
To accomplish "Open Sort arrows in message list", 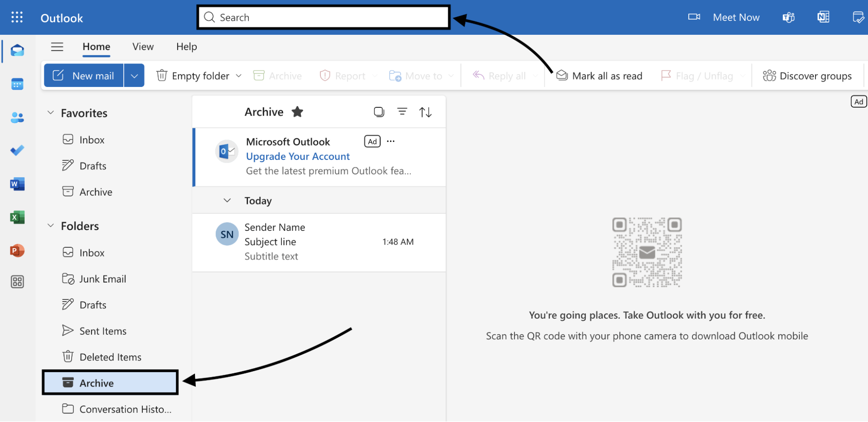I will (x=426, y=112).
